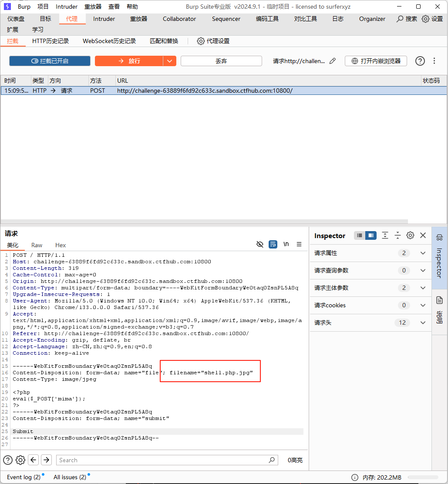This screenshot has width=448, height=484.
Task: Switch Inspector to docked-right layout icon
Action: [x=371, y=235]
